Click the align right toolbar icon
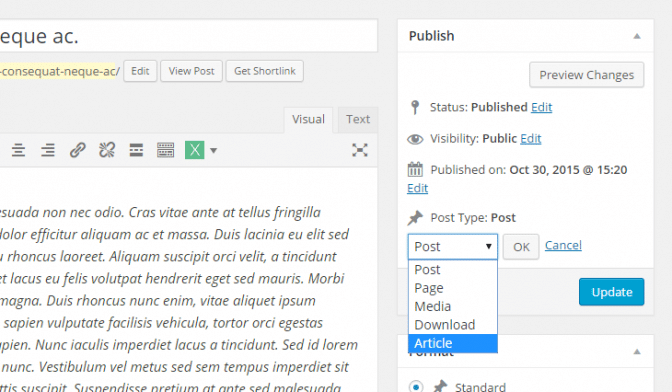The width and height of the screenshot is (672, 392). 48,150
